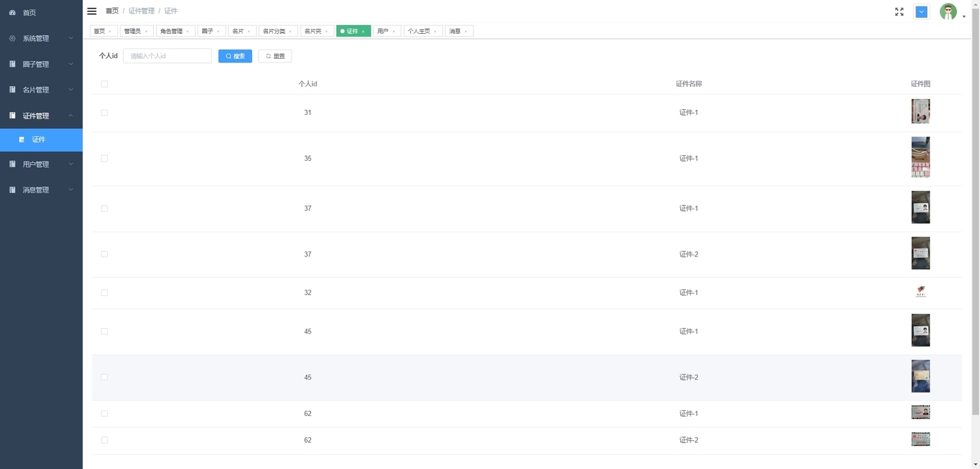Close the 管理员 tab with its x
Screen dimensions: 980x469
(145, 31)
